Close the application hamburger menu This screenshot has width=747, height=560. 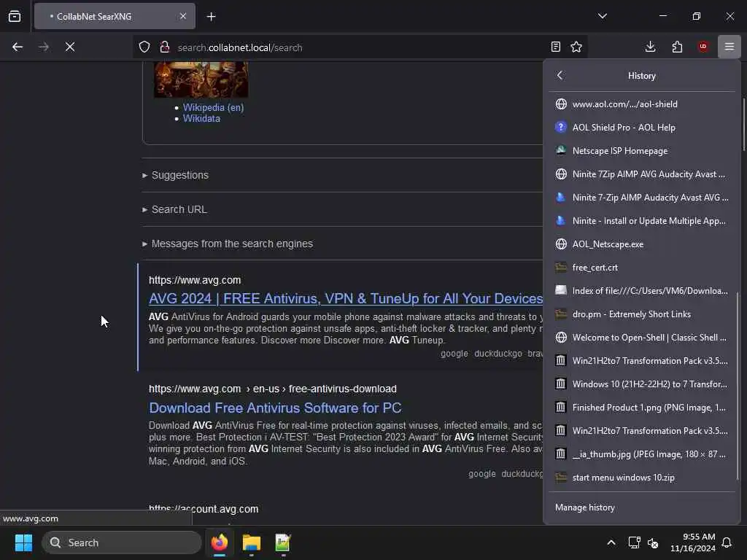pyautogui.click(x=729, y=47)
